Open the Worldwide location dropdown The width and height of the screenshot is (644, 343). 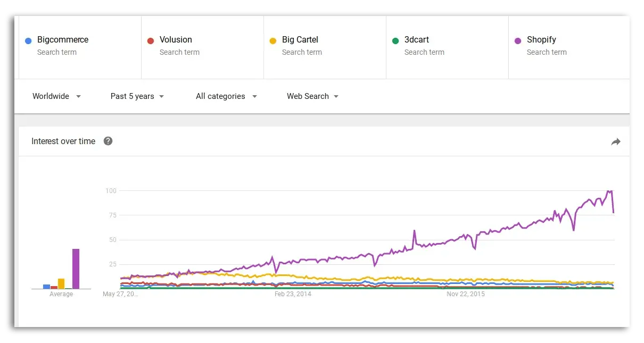[56, 96]
